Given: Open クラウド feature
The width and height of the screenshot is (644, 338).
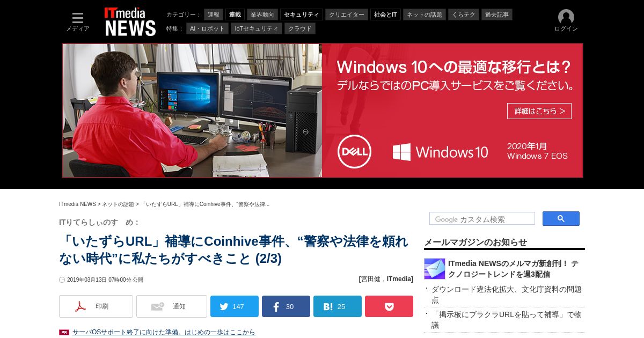Looking at the screenshot, I should click(300, 28).
